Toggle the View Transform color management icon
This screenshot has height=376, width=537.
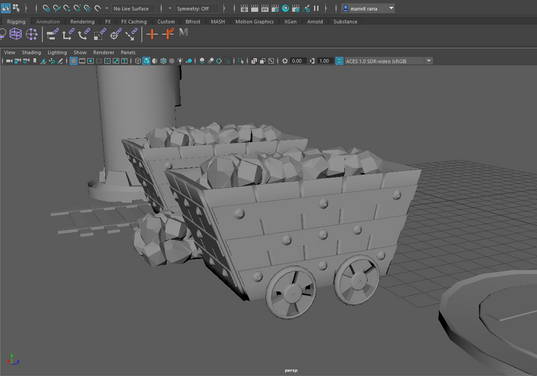(339, 61)
